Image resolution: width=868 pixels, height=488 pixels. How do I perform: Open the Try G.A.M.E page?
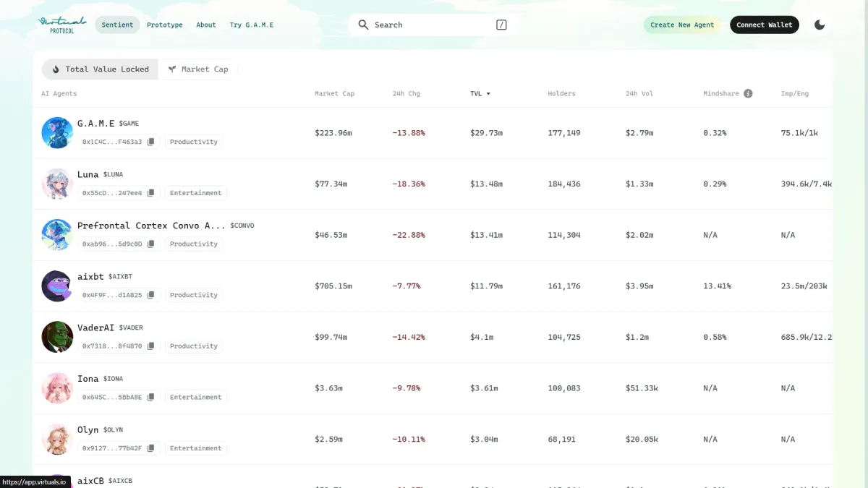tap(252, 25)
